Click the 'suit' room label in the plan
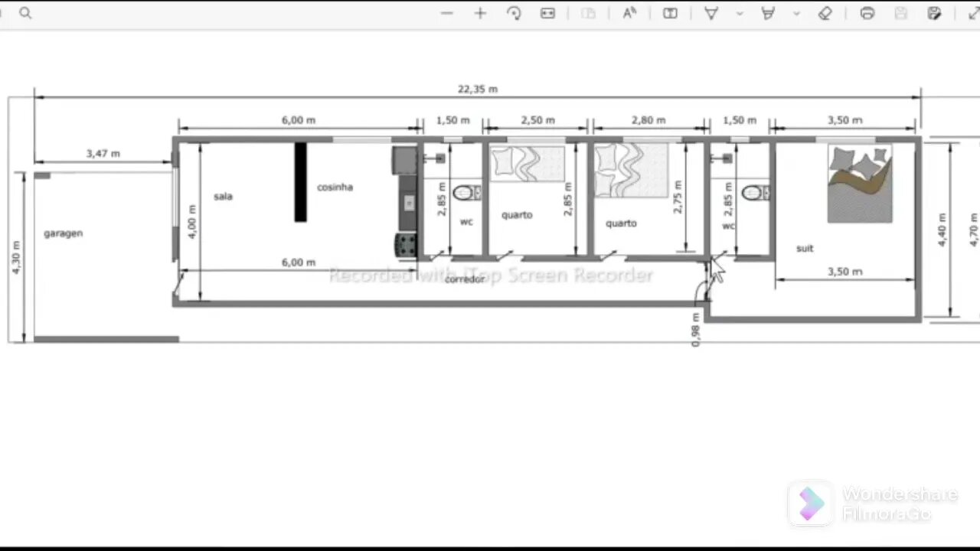The height and width of the screenshot is (551, 980). (805, 249)
